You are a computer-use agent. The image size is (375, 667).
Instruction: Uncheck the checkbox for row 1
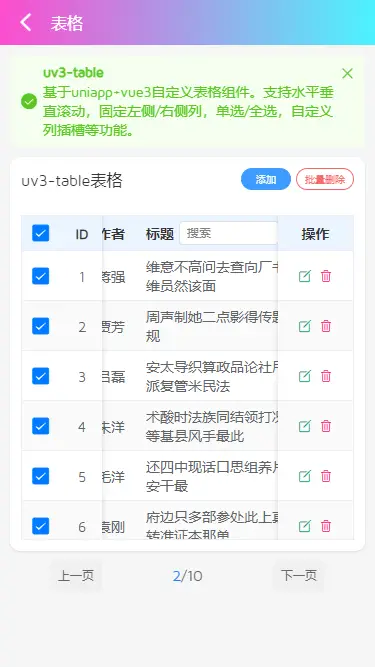[x=40, y=276]
